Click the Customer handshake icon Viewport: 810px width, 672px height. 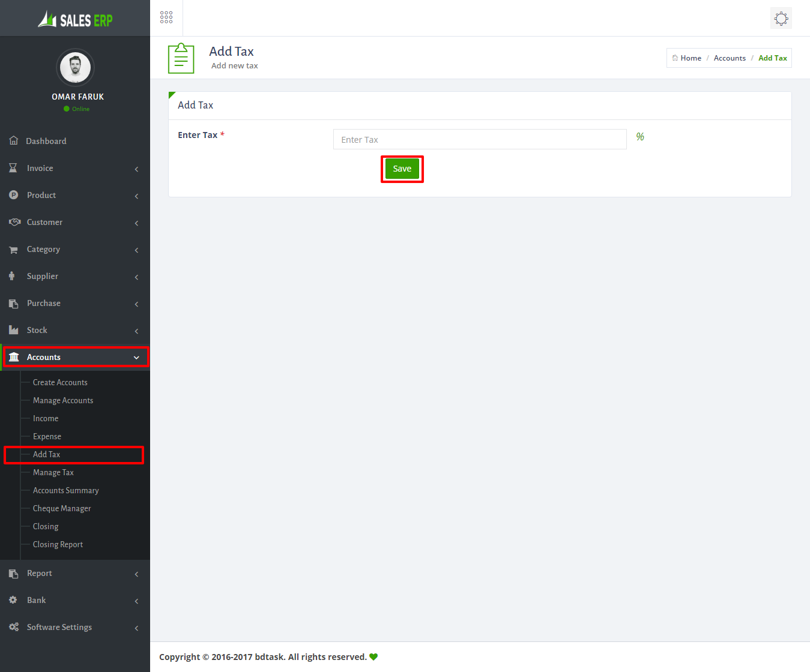(14, 222)
